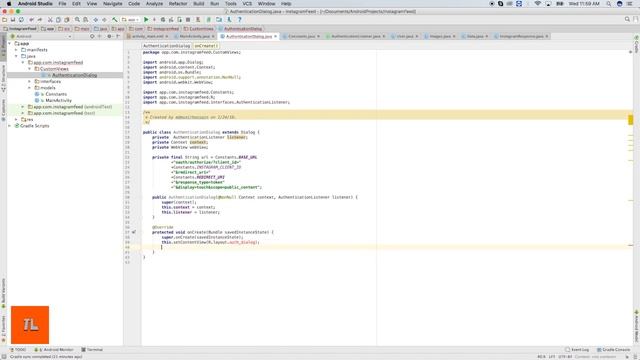The width and height of the screenshot is (640, 360).
Task: Collapse the CustomViews package node
Action: 29,69
